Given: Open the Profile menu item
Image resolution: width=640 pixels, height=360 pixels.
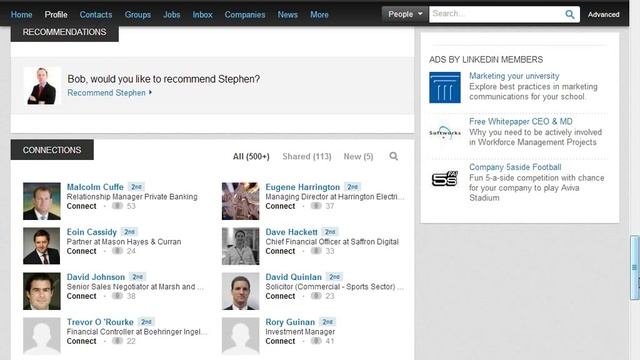Looking at the screenshot, I should click(x=56, y=15).
